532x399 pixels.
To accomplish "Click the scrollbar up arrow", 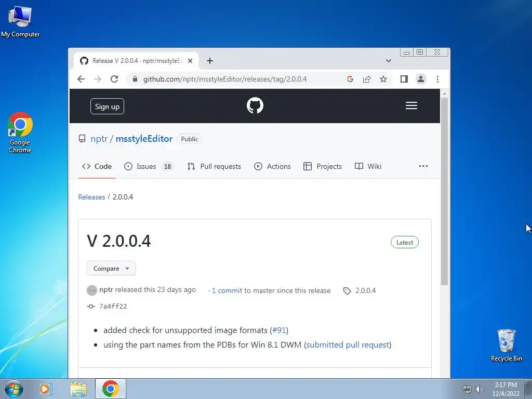I will click(444, 94).
